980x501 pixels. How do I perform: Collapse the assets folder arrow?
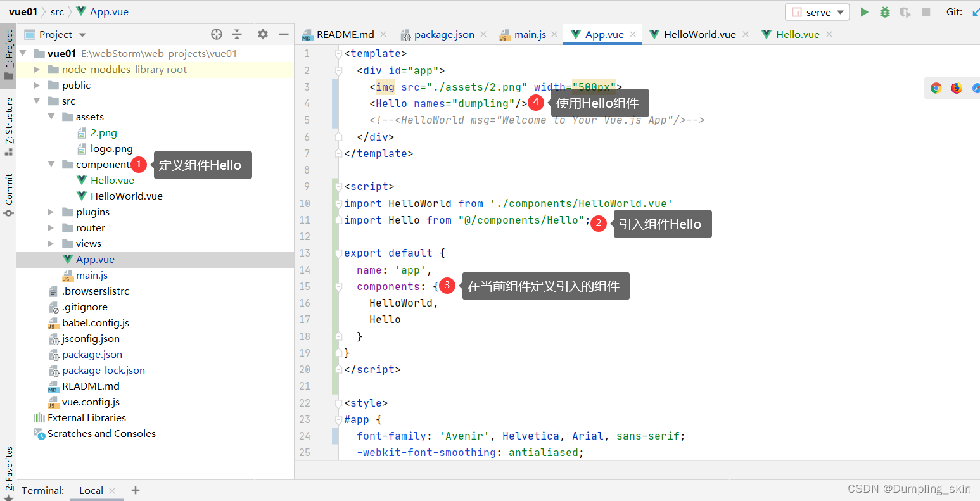(51, 117)
